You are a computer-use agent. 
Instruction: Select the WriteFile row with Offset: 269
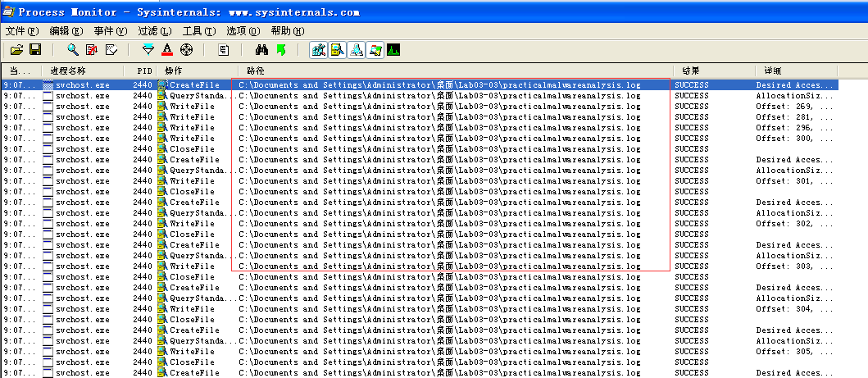coord(420,107)
